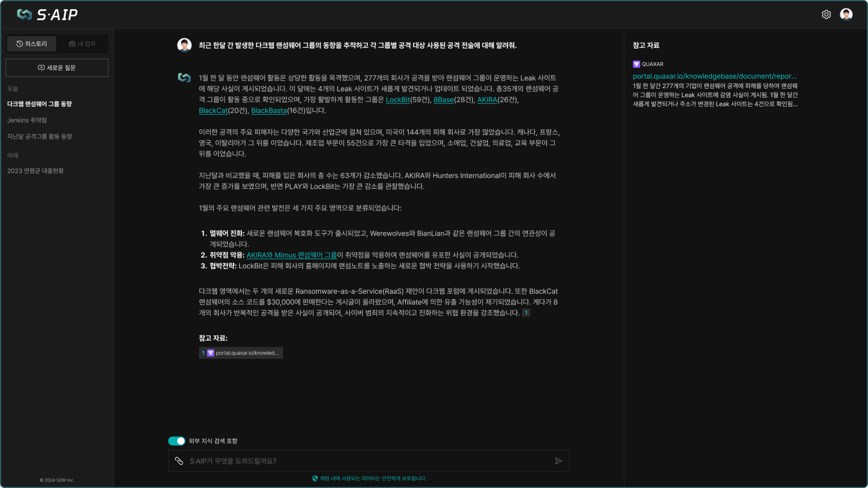
Task: Click 새로운 질문 button
Action: click(x=57, y=68)
